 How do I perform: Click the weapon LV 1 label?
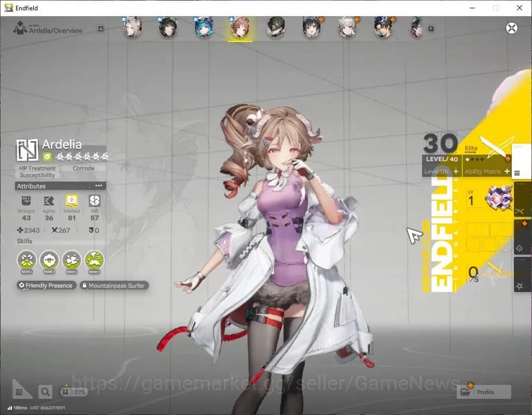pos(471,199)
